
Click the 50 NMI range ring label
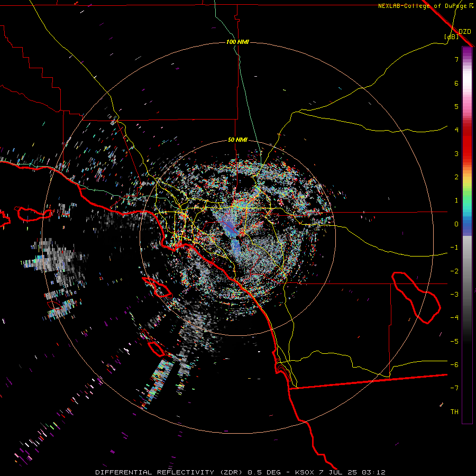click(237, 140)
